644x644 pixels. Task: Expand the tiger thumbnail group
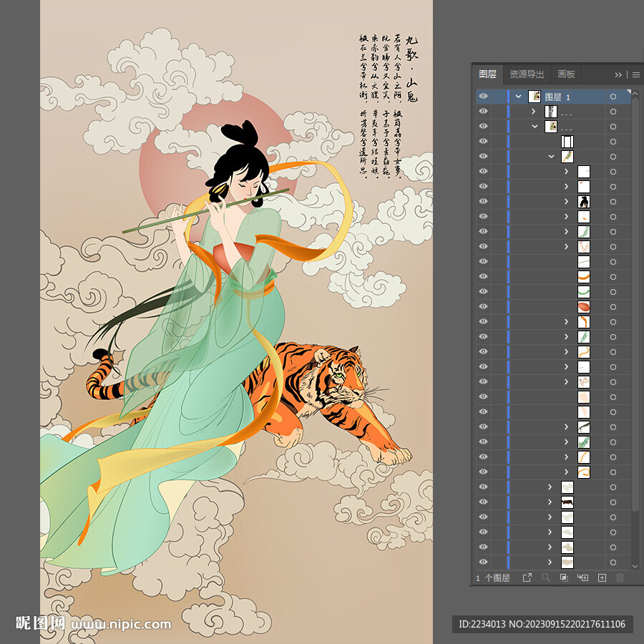pos(550,502)
